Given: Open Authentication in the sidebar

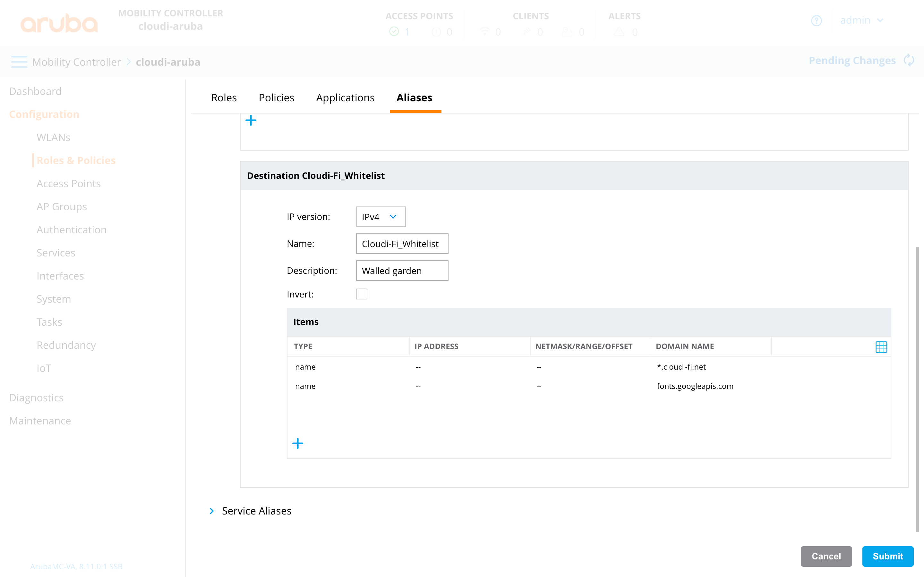Looking at the screenshot, I should click(72, 229).
